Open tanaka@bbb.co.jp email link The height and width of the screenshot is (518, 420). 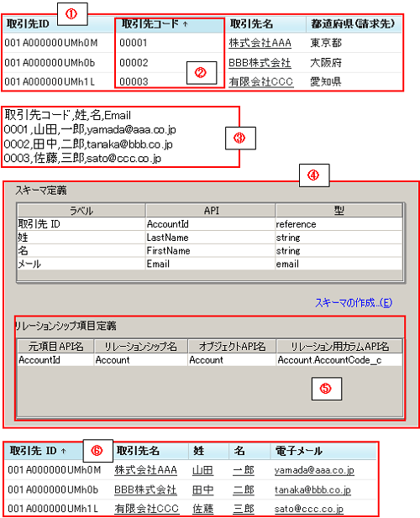[312, 490]
